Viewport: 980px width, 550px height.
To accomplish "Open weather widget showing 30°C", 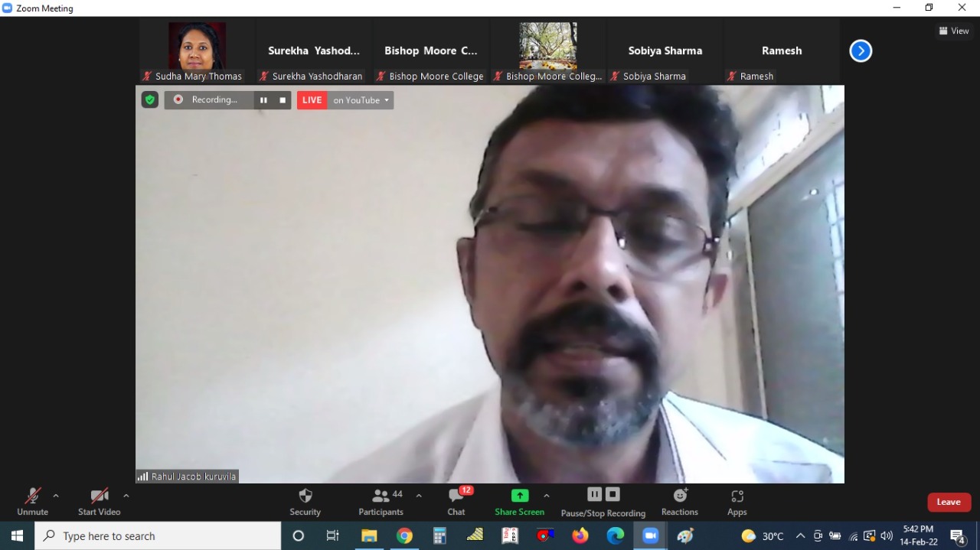I will (763, 535).
